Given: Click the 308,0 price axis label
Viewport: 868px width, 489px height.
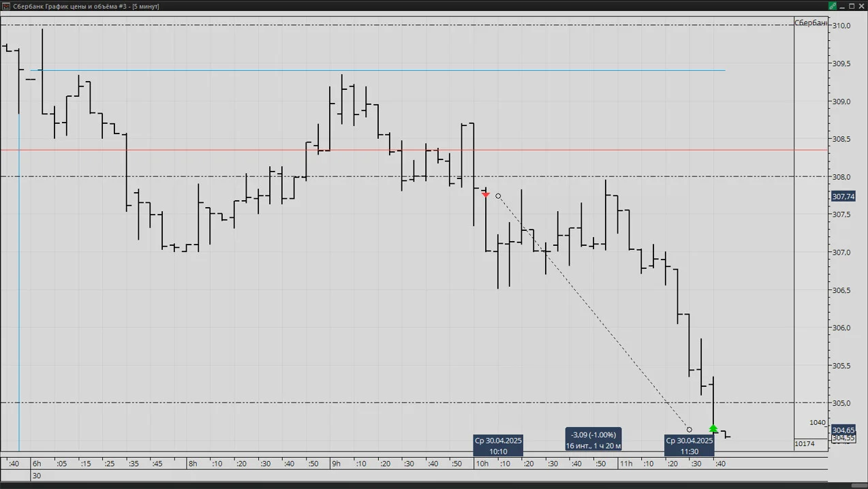Looking at the screenshot, I should coord(841,177).
